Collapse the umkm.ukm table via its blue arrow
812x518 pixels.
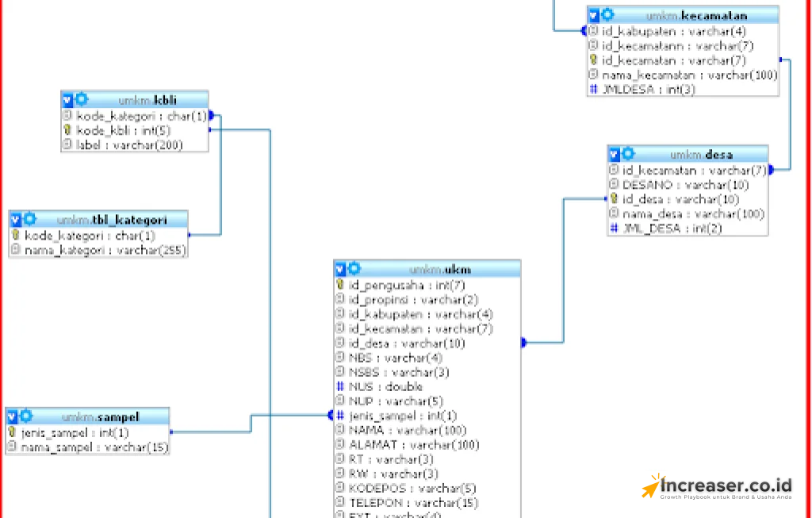339,268
